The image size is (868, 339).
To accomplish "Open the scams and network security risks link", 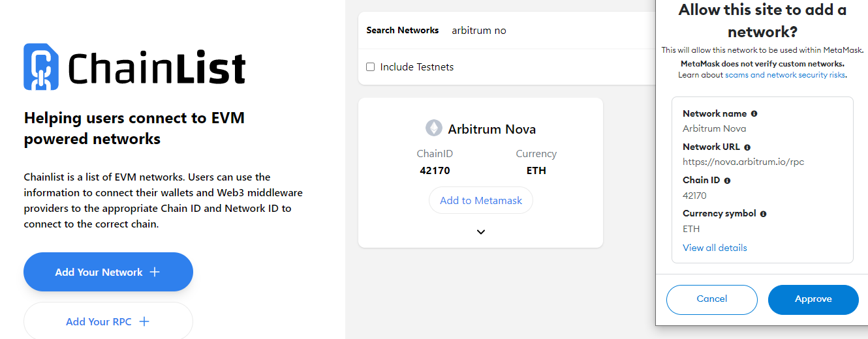I will pos(785,75).
